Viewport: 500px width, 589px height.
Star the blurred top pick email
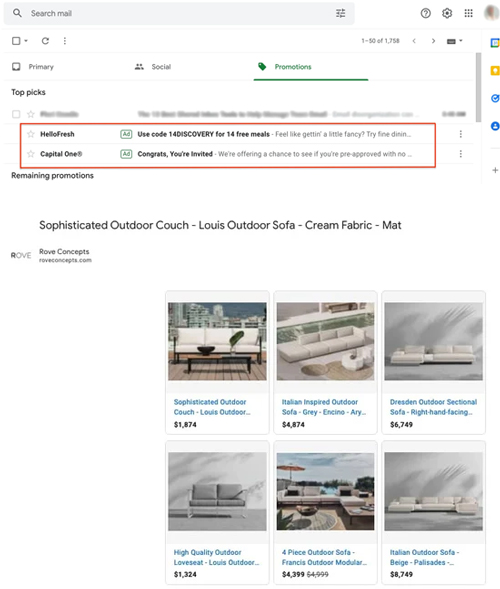[x=31, y=114]
